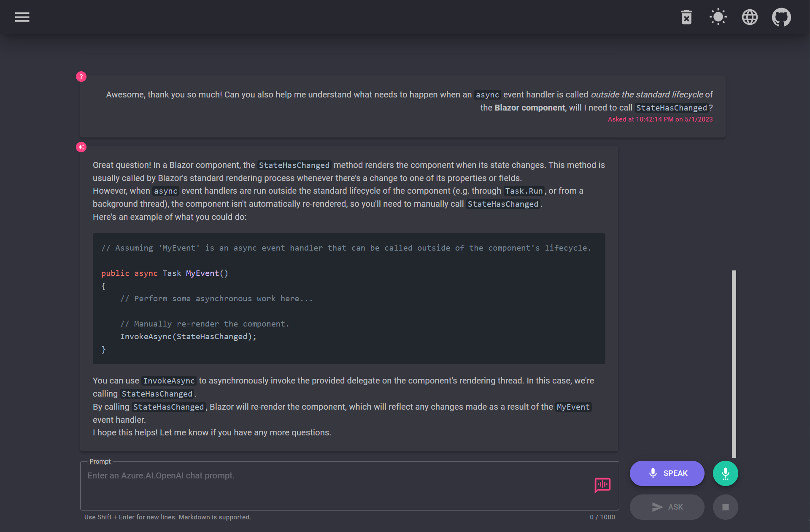The height and width of the screenshot is (532, 810).
Task: Open the hamburger navigation menu
Action: [x=22, y=17]
